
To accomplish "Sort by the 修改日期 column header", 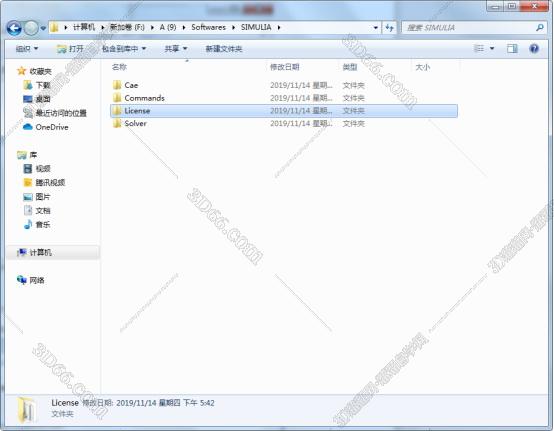I will 285,67.
